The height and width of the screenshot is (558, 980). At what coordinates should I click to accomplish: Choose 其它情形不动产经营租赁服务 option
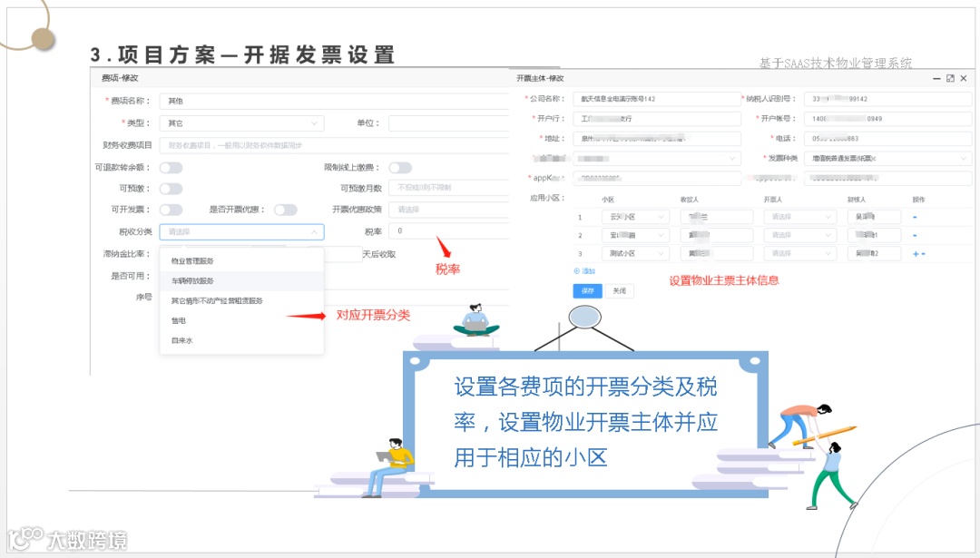tap(241, 301)
